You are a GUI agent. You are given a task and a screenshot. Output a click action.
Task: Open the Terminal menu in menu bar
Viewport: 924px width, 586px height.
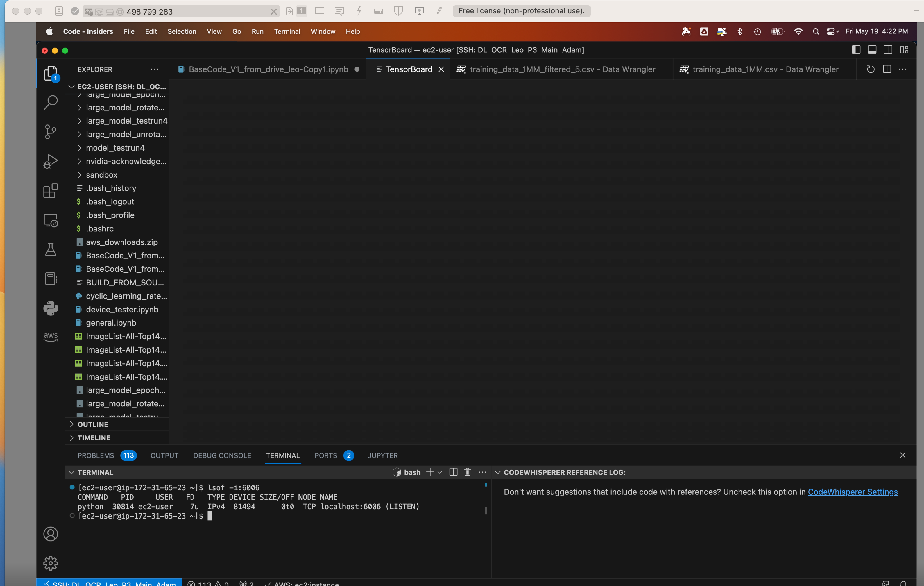286,31
